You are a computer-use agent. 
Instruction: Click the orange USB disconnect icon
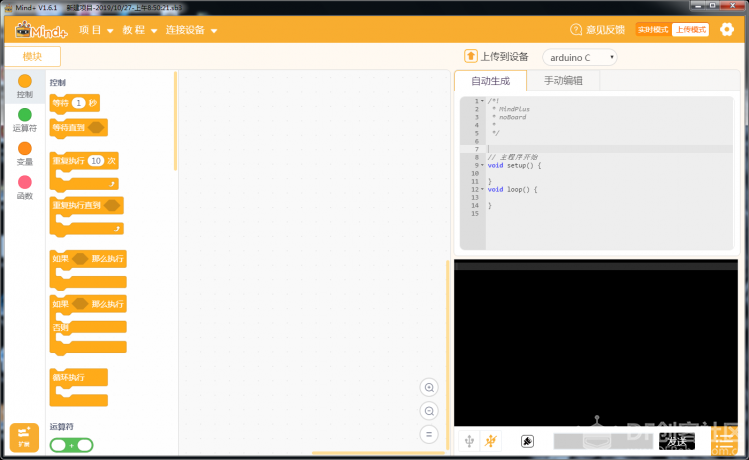click(x=490, y=441)
